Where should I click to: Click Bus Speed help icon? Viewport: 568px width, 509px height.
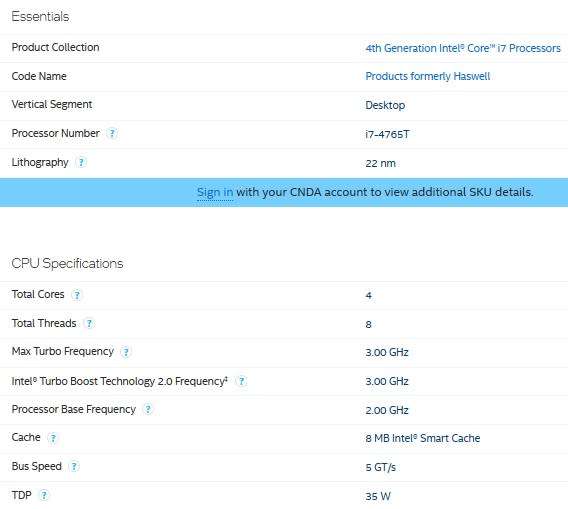coord(74,466)
